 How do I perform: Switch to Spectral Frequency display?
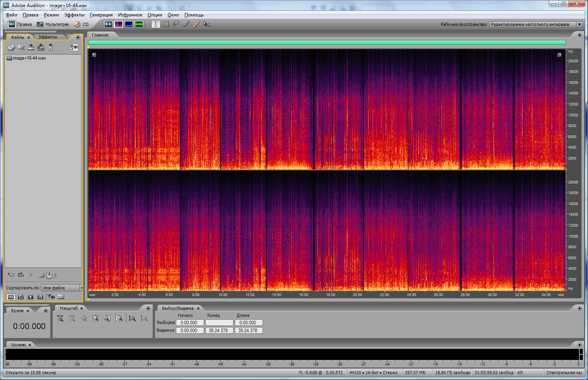[x=118, y=24]
